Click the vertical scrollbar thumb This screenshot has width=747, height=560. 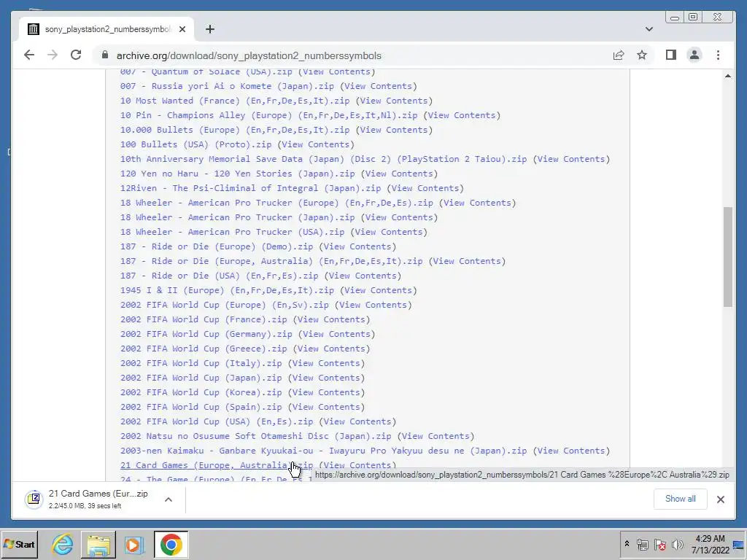click(x=728, y=257)
